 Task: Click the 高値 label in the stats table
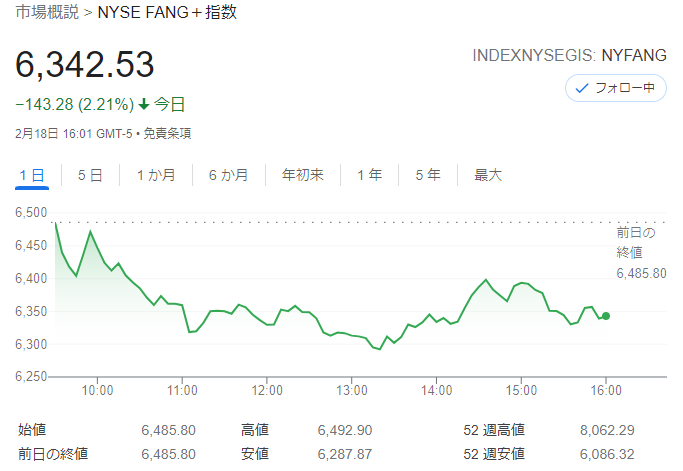tap(255, 430)
